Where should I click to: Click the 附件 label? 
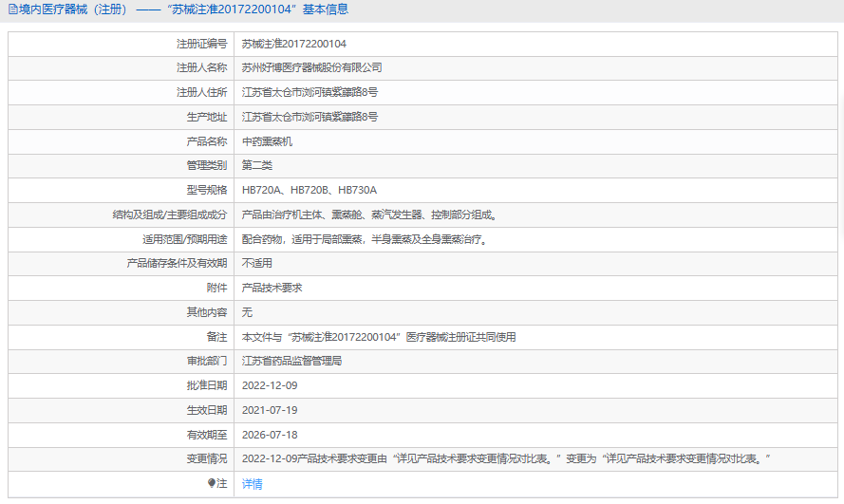(216, 288)
